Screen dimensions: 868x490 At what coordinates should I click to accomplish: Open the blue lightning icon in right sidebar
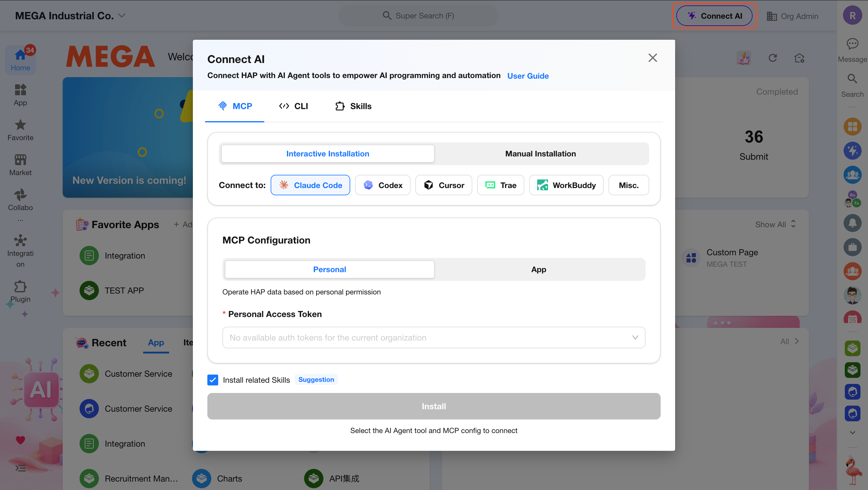pos(853,151)
